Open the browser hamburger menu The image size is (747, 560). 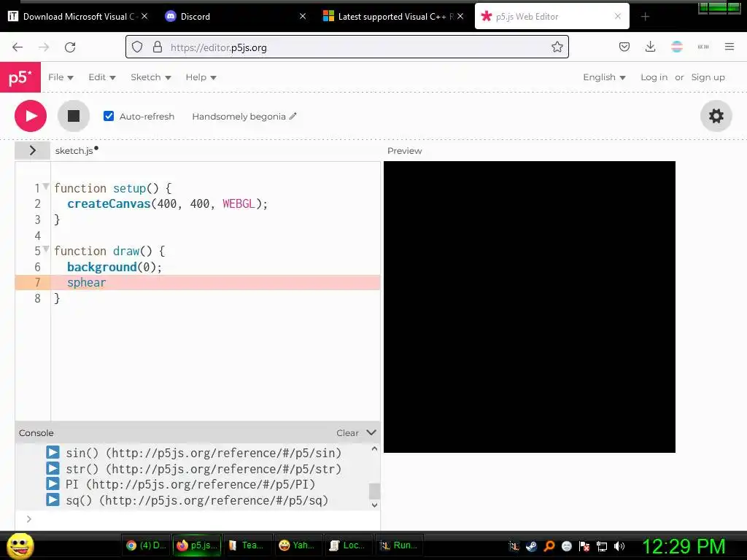point(729,47)
